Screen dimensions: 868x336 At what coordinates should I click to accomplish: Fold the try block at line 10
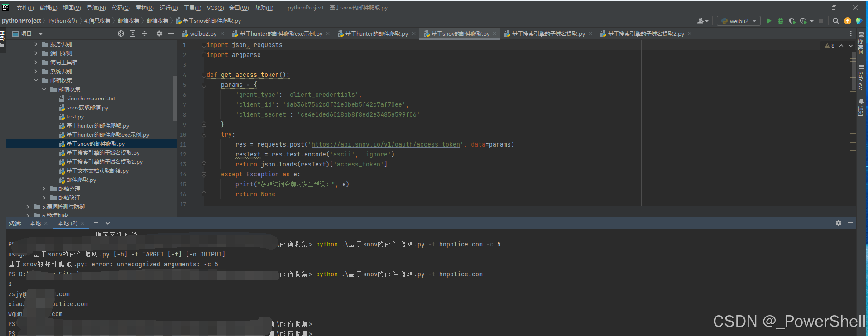[x=204, y=134]
